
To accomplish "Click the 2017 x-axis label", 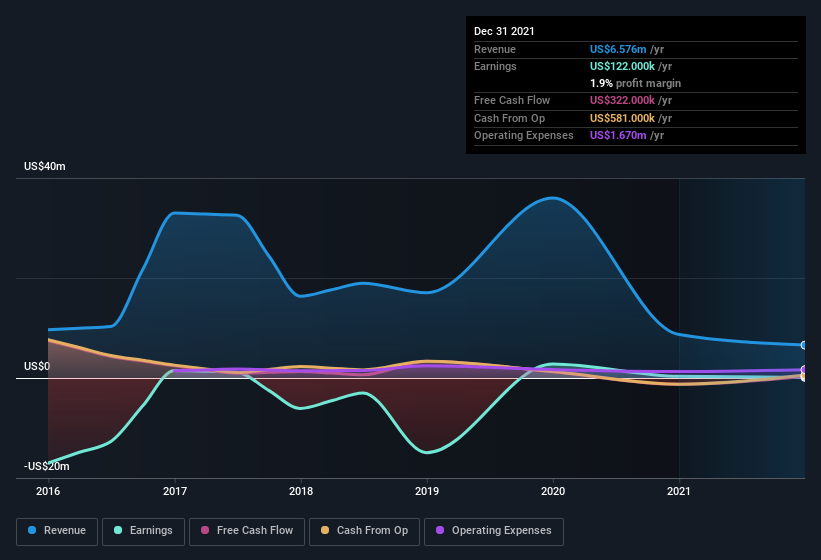I will 175,491.
